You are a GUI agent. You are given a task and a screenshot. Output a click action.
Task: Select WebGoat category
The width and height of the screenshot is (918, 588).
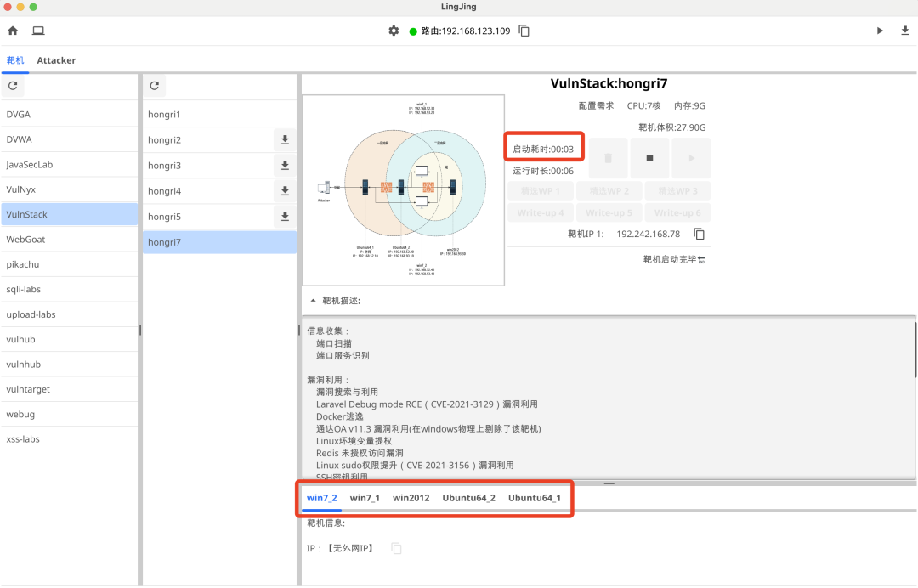tap(69, 240)
